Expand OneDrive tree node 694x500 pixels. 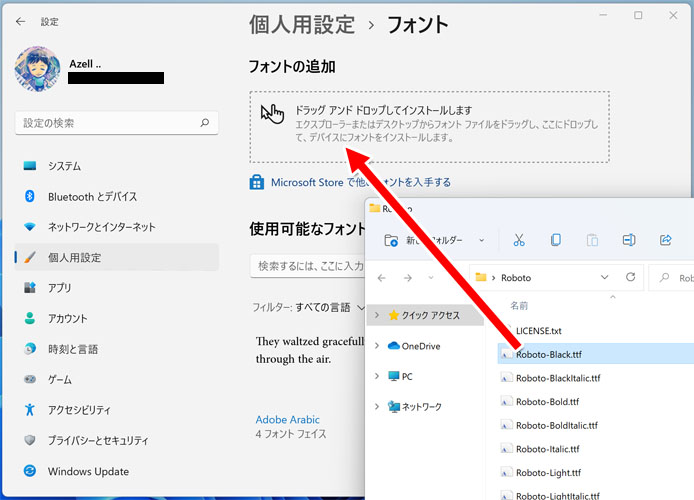(377, 346)
